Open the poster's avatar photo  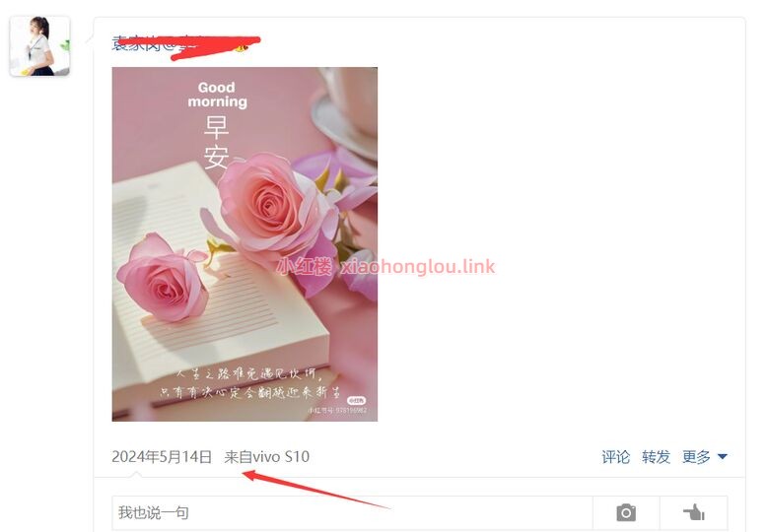(39, 46)
